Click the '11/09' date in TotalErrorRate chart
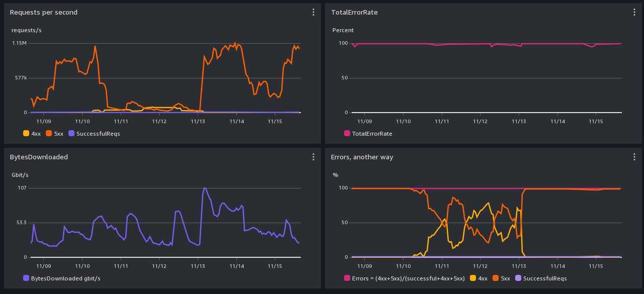The image size is (644, 294). 365,121
